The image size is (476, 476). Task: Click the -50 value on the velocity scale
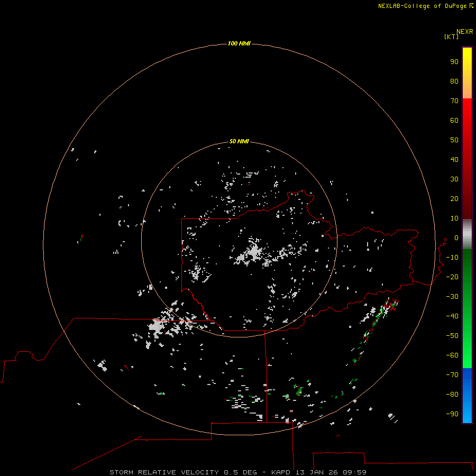point(452,336)
